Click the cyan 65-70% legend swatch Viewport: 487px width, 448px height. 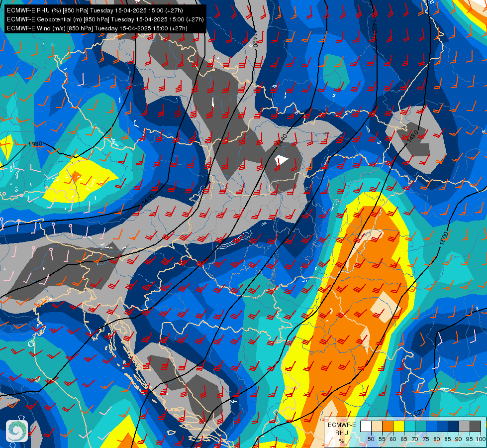tap(410, 426)
